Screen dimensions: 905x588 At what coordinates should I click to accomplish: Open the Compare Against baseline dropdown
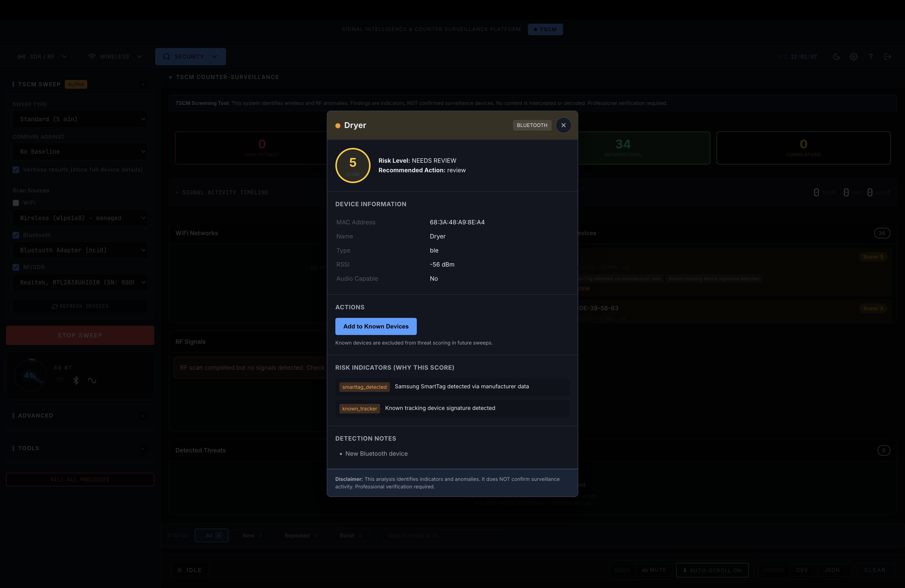click(x=80, y=151)
